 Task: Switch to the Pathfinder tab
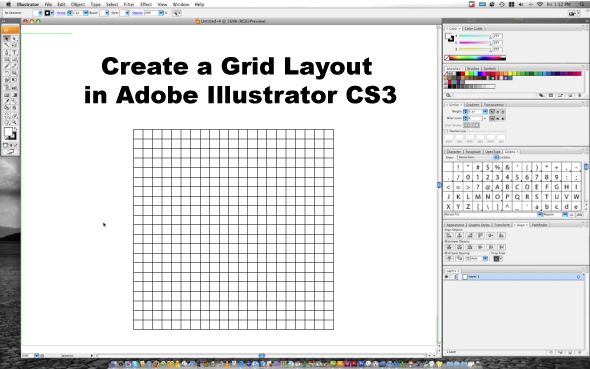click(540, 225)
